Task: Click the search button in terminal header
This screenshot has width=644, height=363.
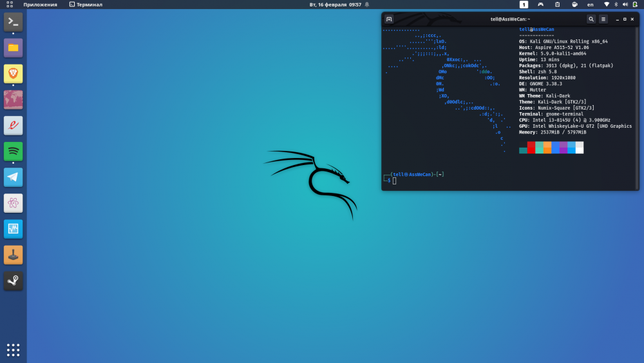Action: coord(591,19)
